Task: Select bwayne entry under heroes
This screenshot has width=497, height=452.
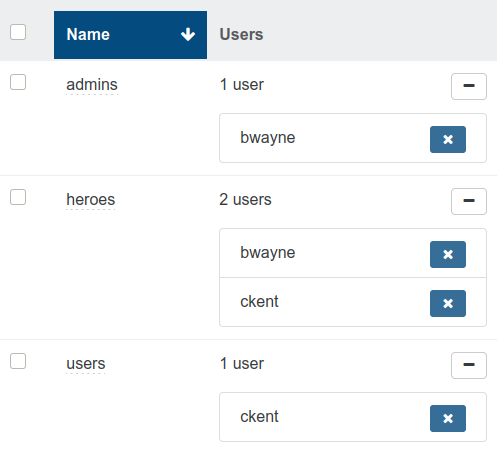Action: click(268, 253)
